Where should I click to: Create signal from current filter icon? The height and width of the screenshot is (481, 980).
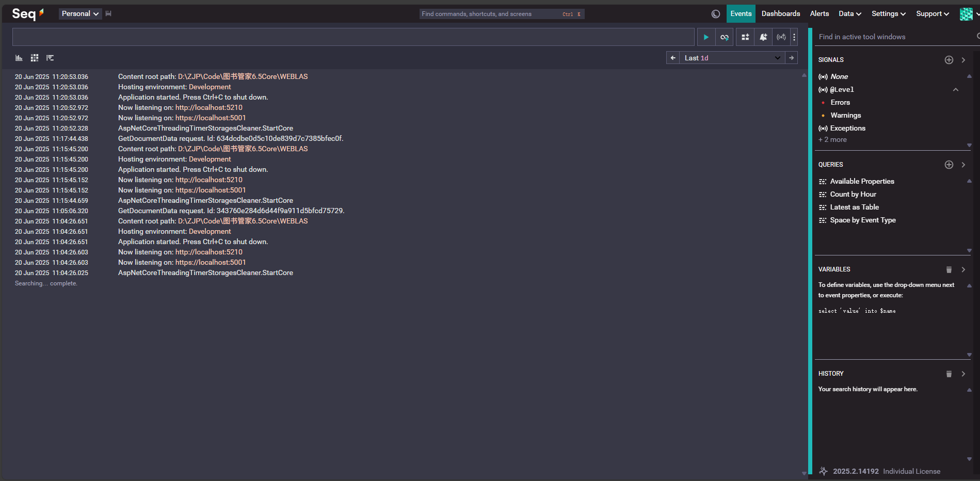(781, 37)
